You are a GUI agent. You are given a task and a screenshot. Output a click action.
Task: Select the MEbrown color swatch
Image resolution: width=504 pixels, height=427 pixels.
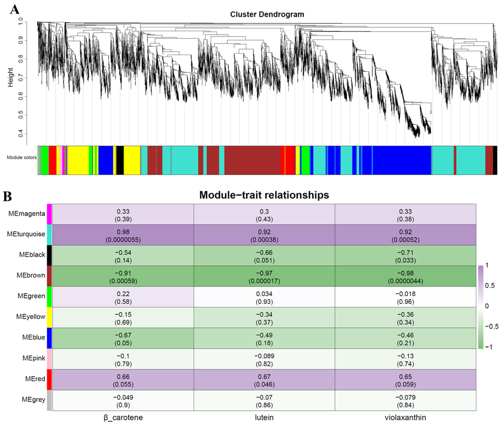pyautogui.click(x=49, y=276)
